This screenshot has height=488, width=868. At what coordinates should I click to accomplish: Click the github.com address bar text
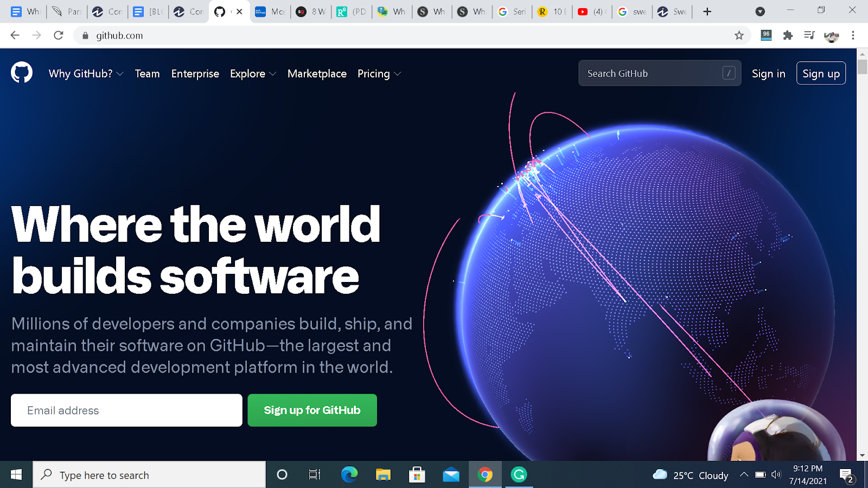tap(119, 36)
